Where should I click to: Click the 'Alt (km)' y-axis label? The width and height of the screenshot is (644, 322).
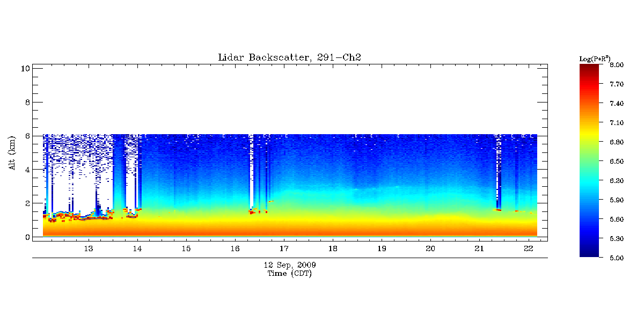tap(12, 153)
